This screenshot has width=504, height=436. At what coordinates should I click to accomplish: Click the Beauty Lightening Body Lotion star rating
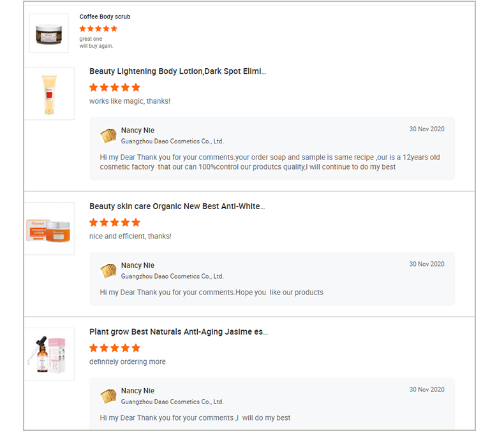pyautogui.click(x=115, y=87)
